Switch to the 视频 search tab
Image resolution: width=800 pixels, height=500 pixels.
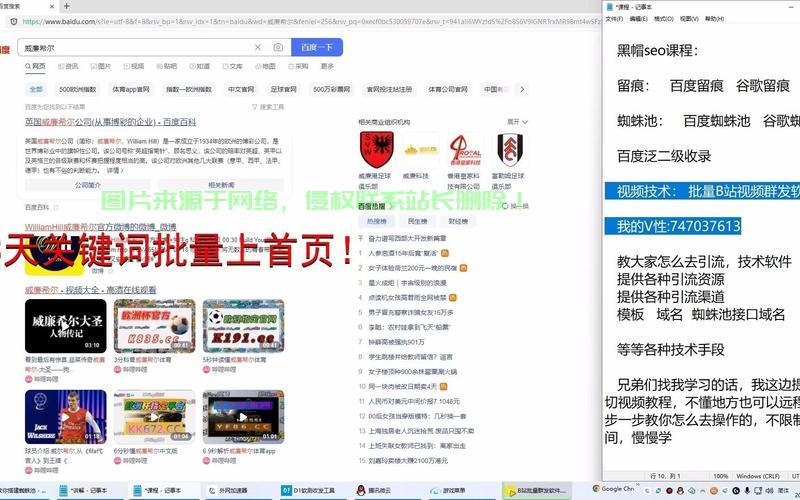click(134, 66)
